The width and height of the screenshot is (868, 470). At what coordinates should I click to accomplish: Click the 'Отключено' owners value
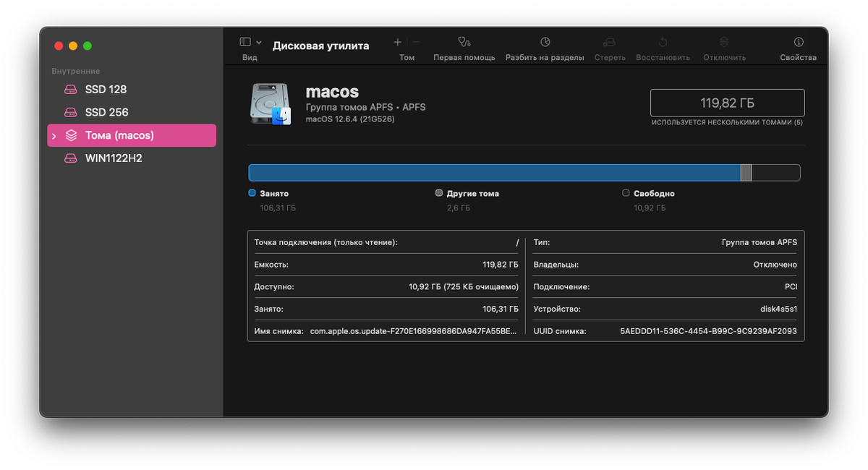click(x=775, y=265)
